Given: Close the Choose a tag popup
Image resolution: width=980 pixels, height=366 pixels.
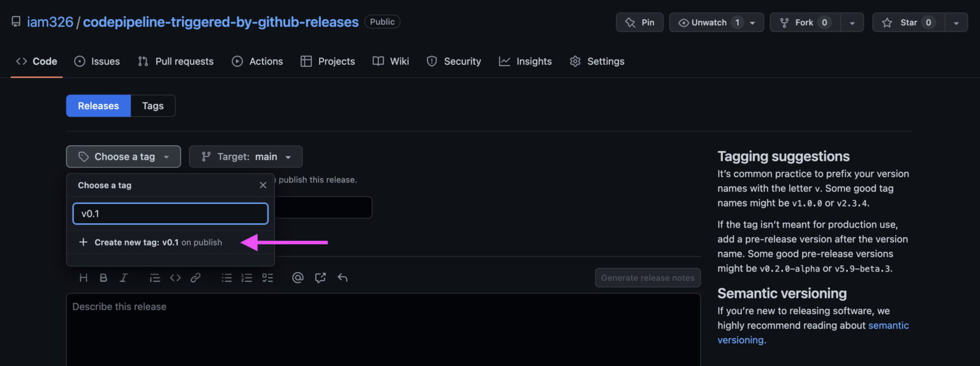Looking at the screenshot, I should pyautogui.click(x=263, y=185).
